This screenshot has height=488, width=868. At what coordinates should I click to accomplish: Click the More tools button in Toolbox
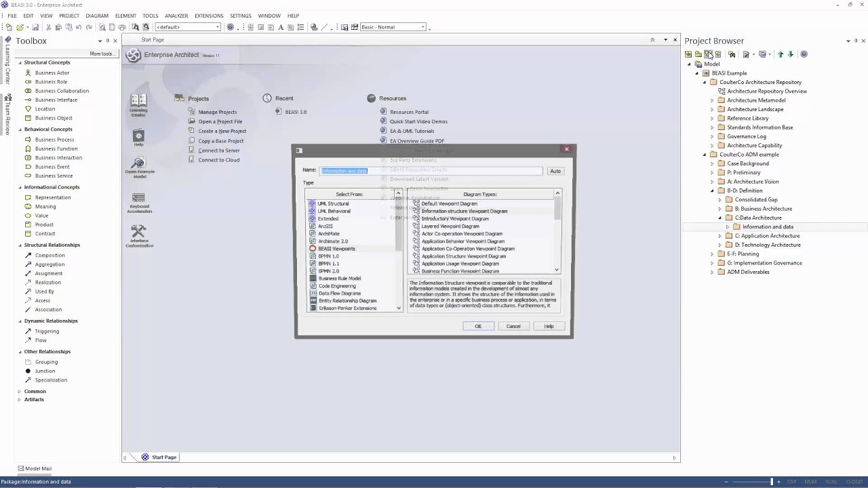pos(102,54)
